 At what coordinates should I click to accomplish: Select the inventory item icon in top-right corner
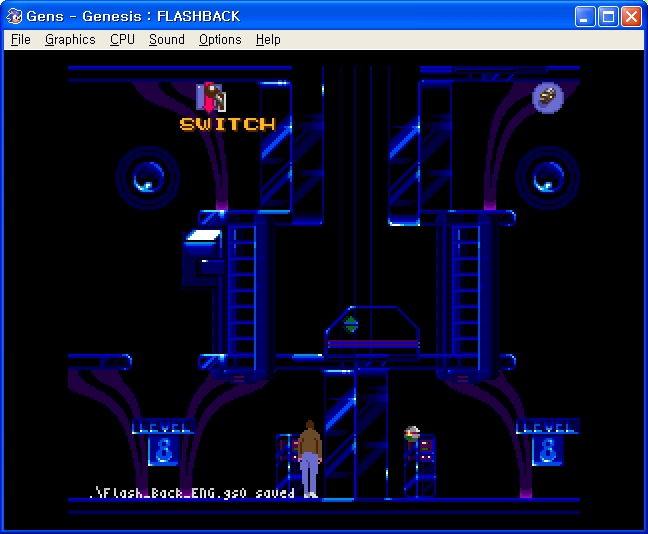click(547, 97)
